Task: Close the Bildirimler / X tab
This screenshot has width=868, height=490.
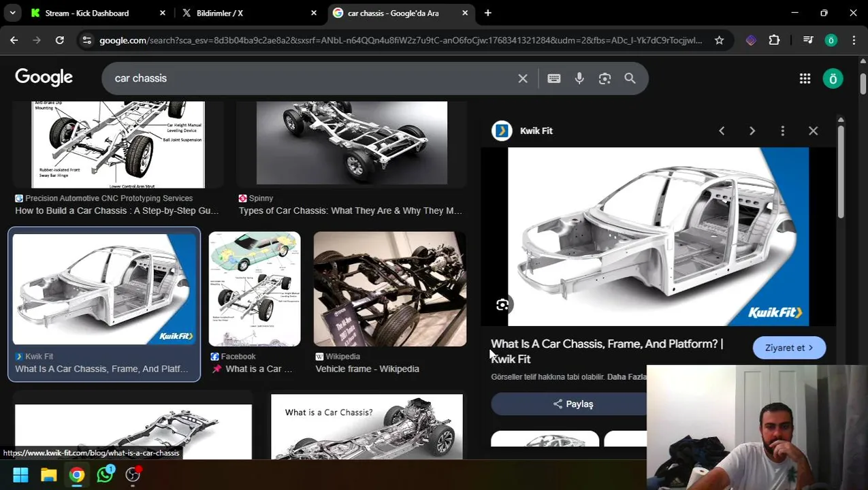Action: pyautogui.click(x=313, y=13)
